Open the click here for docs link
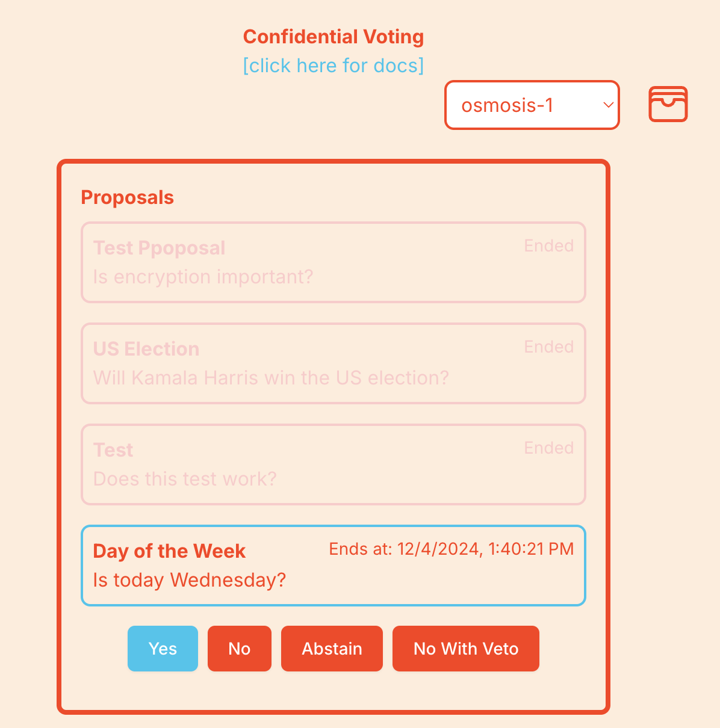The width and height of the screenshot is (720, 728). click(x=333, y=66)
